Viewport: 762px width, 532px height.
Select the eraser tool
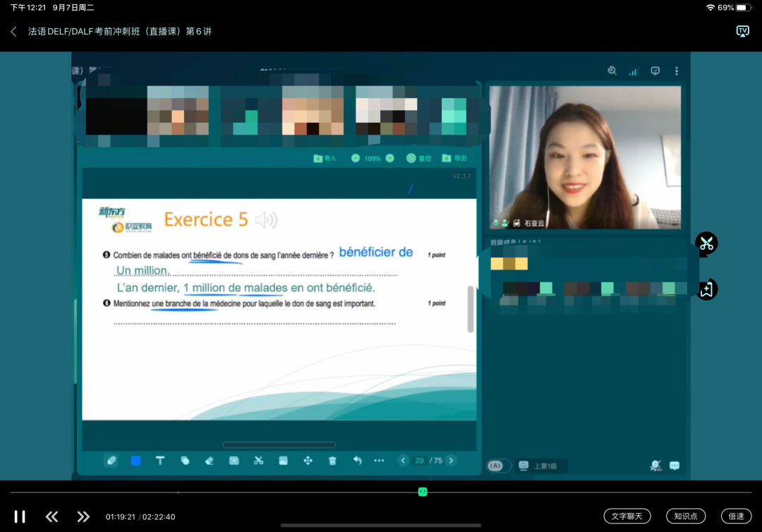click(x=210, y=461)
